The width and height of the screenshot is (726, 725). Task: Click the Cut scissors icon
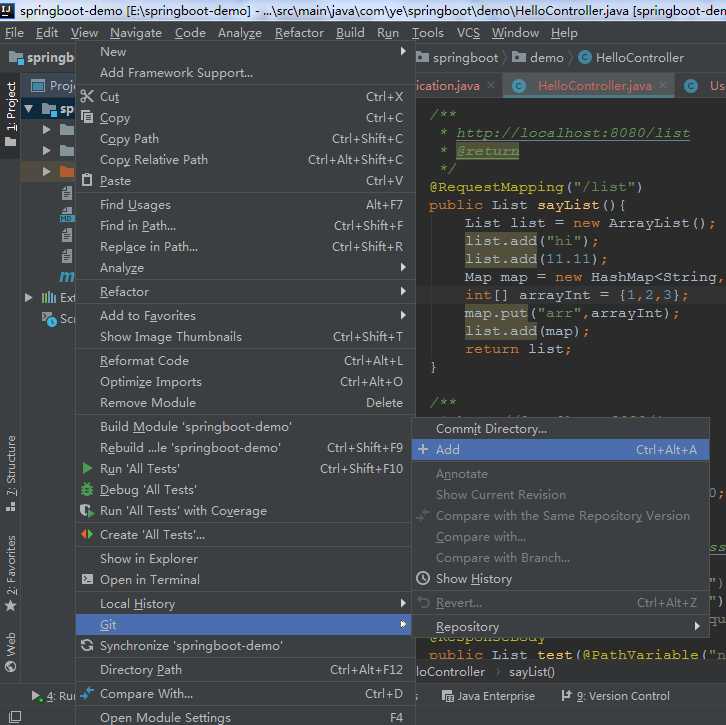pyautogui.click(x=87, y=96)
